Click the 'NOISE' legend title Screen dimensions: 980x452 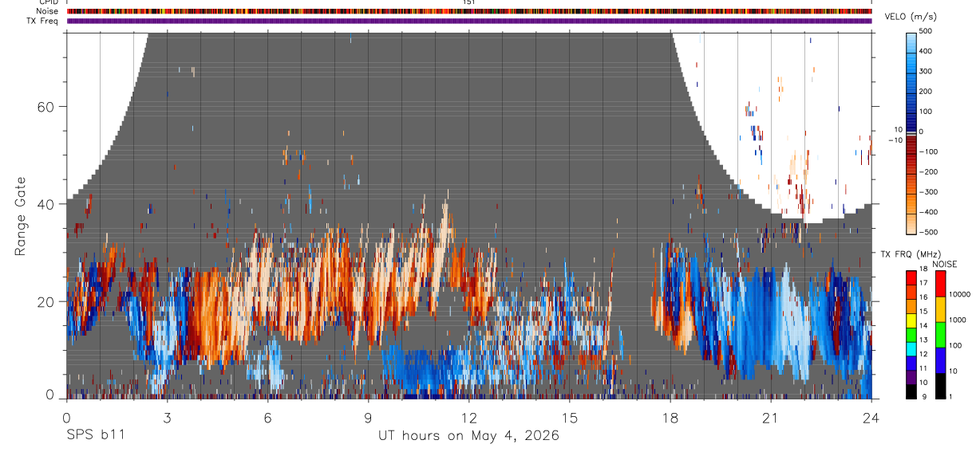point(945,264)
